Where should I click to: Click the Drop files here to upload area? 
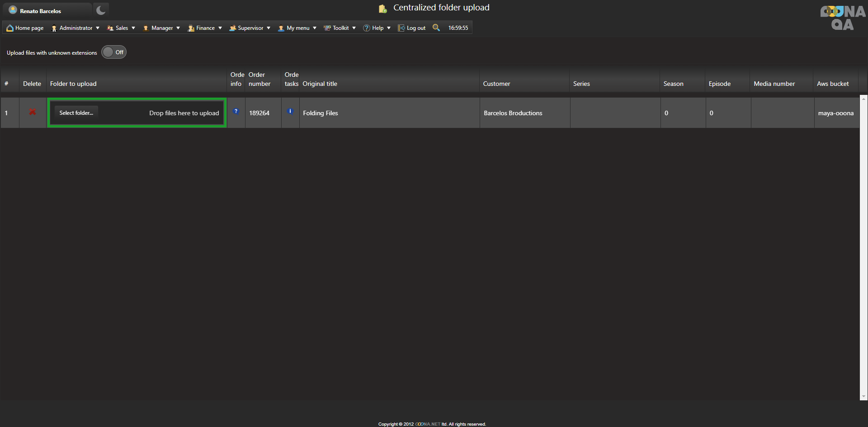[184, 113]
